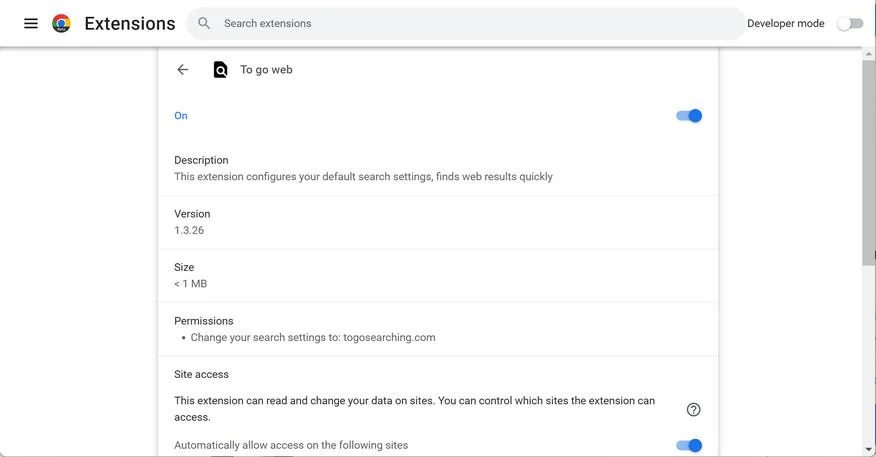This screenshot has width=876, height=457.
Task: Click the version number 1.3.26
Action: (x=189, y=230)
